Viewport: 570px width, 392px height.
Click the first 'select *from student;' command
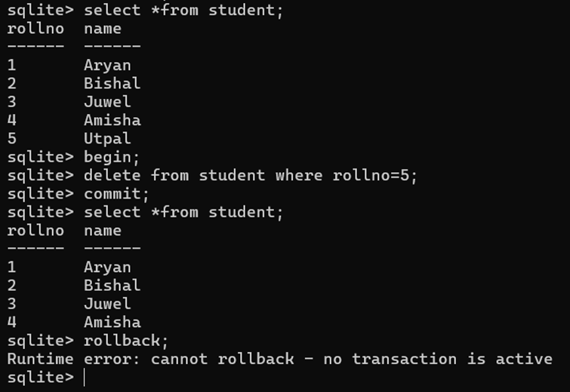pos(183,10)
